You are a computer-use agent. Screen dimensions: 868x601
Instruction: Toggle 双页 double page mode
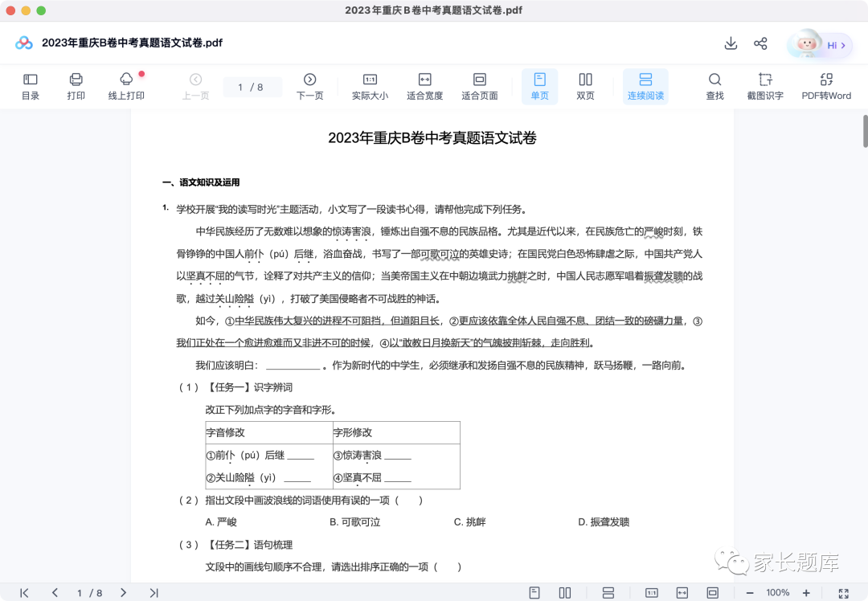(585, 86)
